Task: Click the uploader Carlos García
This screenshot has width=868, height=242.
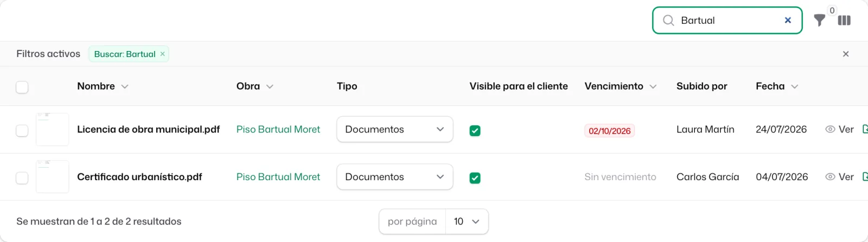Action: coord(707,177)
